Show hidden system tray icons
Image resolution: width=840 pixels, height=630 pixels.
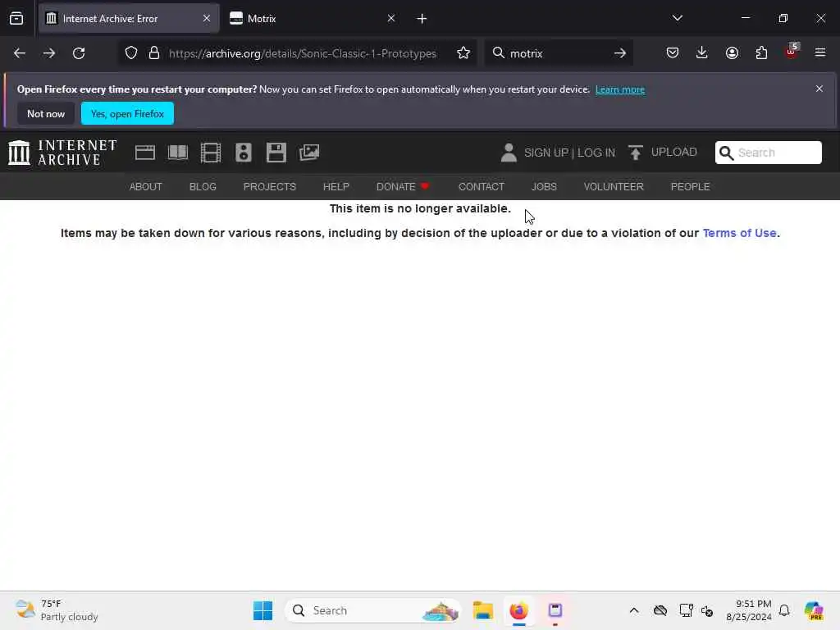(634, 610)
